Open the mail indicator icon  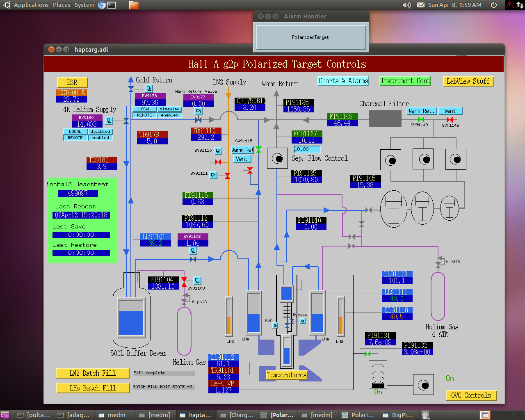coord(421,5)
